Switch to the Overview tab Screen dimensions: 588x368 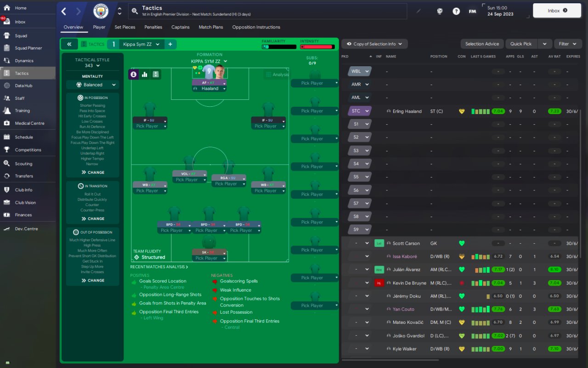73,27
